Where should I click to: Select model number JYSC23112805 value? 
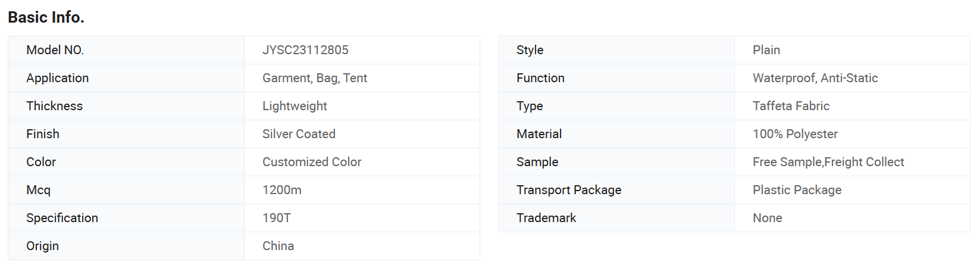pos(305,50)
